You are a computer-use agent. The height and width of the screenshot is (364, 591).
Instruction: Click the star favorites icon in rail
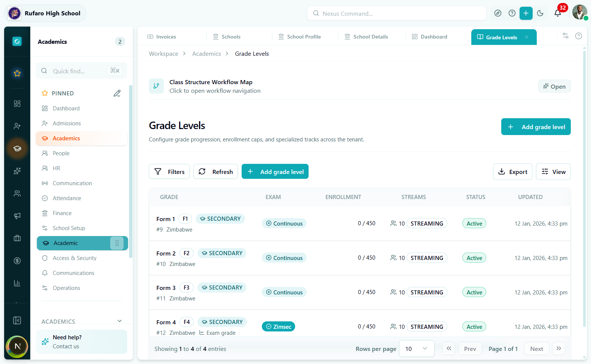(17, 73)
